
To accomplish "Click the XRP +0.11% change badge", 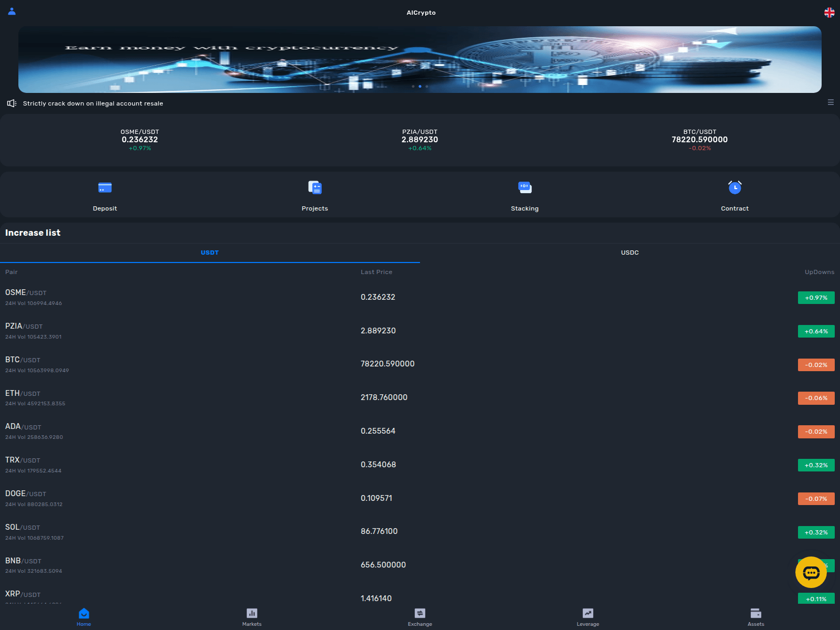I will (x=816, y=598).
